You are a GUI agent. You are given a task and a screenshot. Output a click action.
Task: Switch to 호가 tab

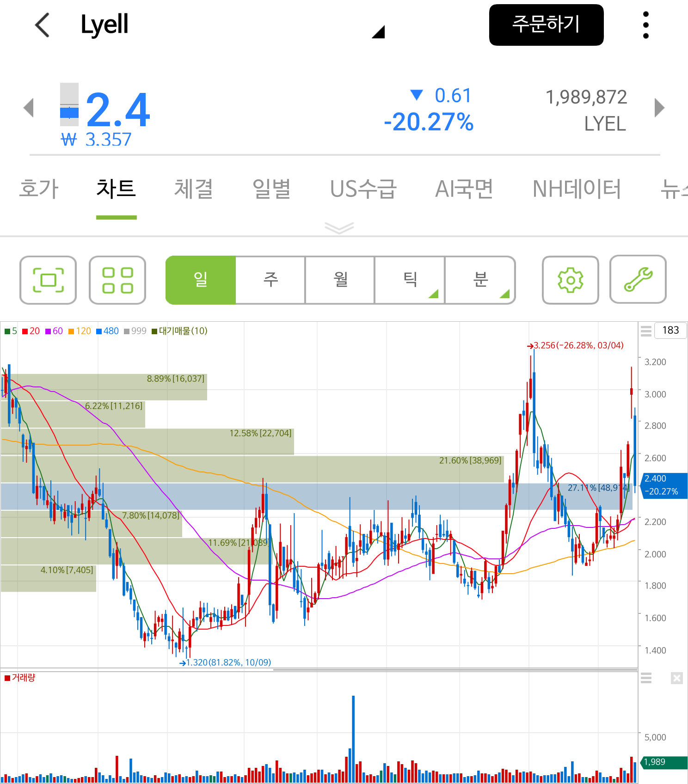39,189
